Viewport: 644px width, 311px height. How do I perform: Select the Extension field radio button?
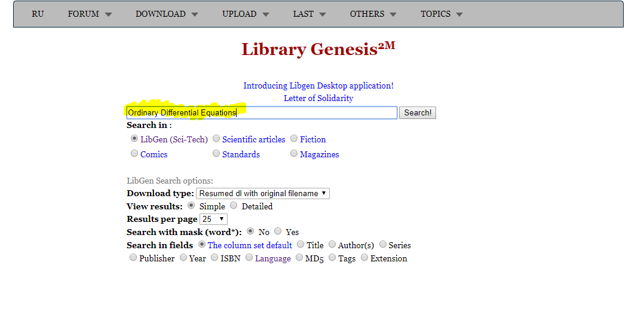364,258
